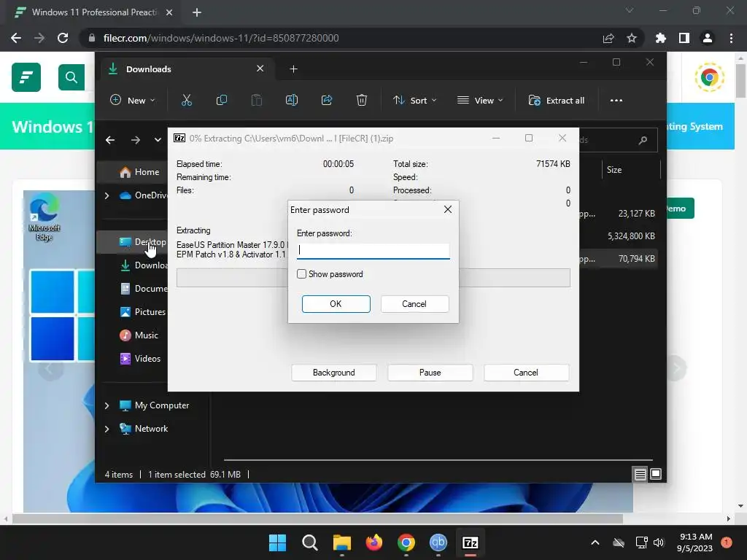Click the Enter password text field

pyautogui.click(x=373, y=251)
